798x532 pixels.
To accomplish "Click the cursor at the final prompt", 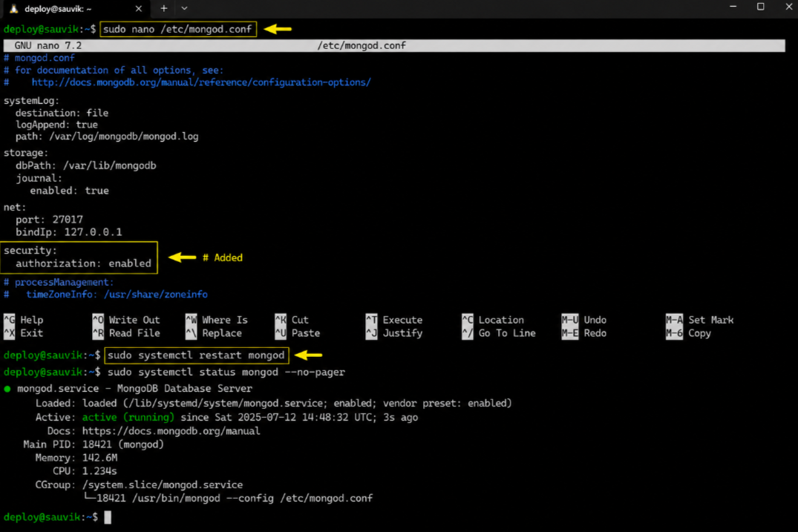I will (108, 517).
